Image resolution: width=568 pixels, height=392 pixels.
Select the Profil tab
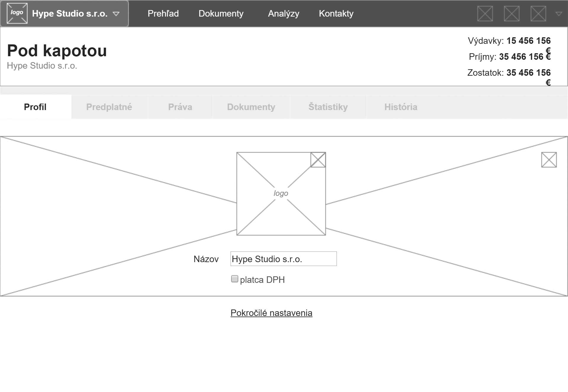point(35,107)
